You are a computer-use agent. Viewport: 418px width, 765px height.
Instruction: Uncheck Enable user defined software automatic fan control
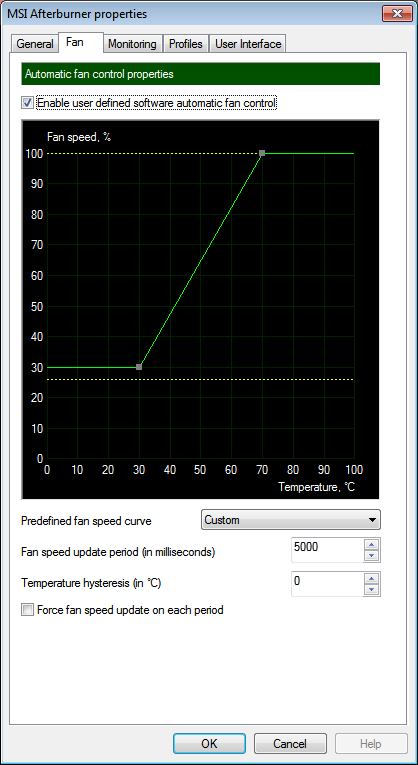click(27, 103)
